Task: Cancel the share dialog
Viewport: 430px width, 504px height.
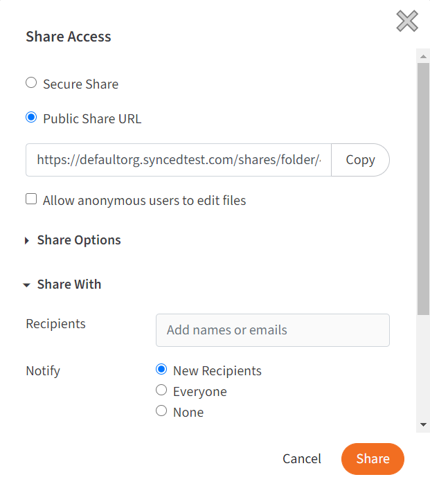Action: pyautogui.click(x=302, y=459)
